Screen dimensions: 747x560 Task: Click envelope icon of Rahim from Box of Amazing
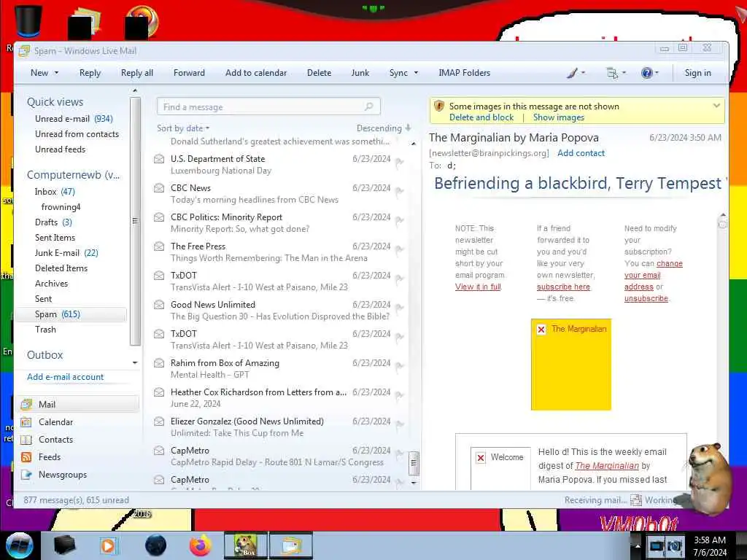tap(159, 363)
